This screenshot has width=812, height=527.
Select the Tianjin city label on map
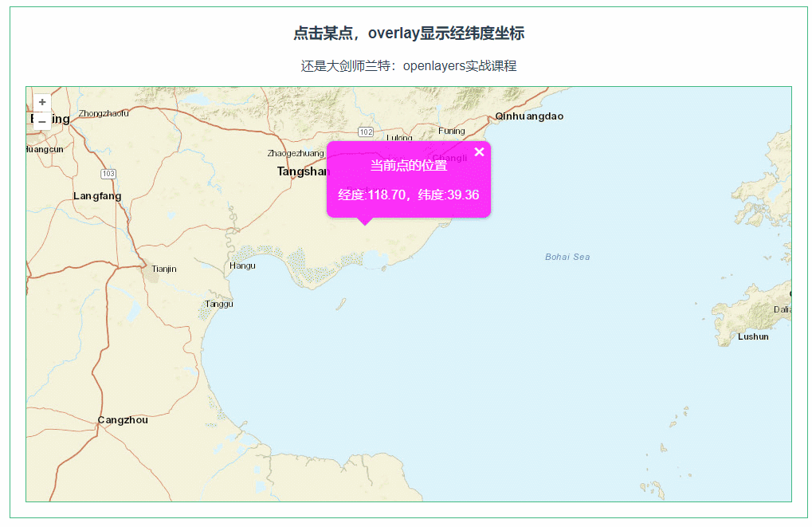pyautogui.click(x=163, y=269)
